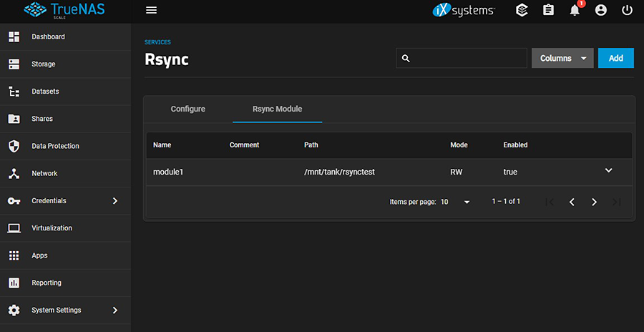Go to previous page arrow
The width and height of the screenshot is (644, 332).
click(x=572, y=202)
